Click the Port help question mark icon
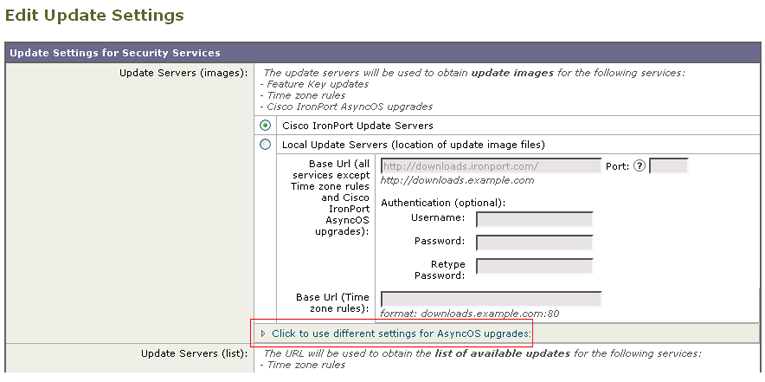 pos(639,166)
